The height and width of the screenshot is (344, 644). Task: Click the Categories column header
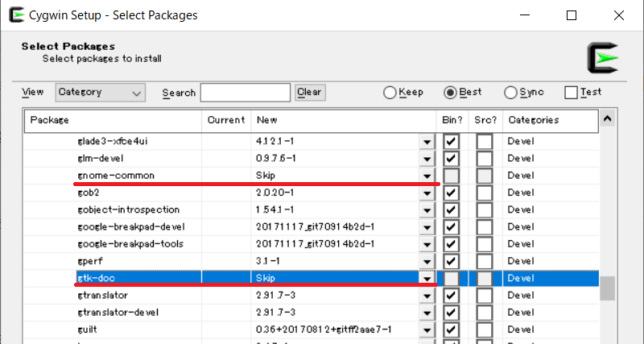(x=551, y=120)
